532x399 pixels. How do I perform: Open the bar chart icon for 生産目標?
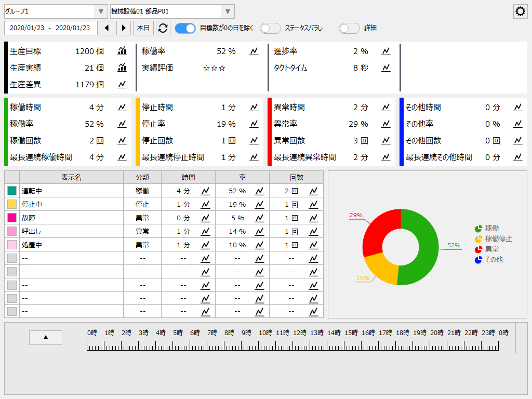pos(122,51)
